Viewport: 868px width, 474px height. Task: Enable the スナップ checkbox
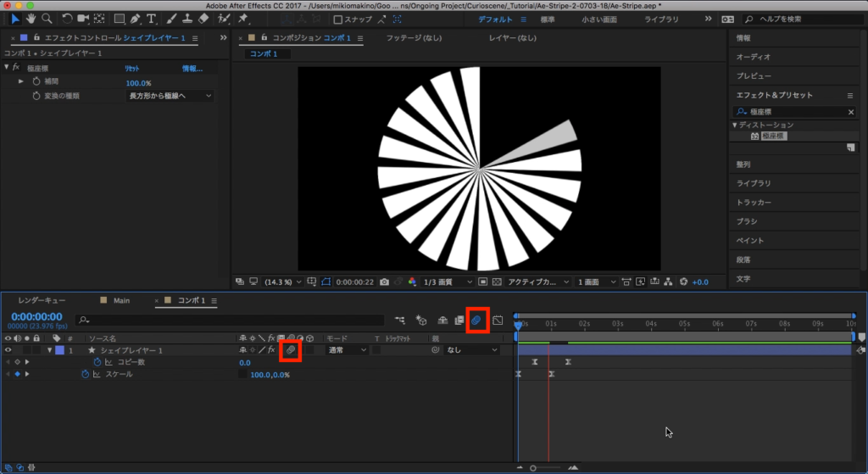(338, 20)
